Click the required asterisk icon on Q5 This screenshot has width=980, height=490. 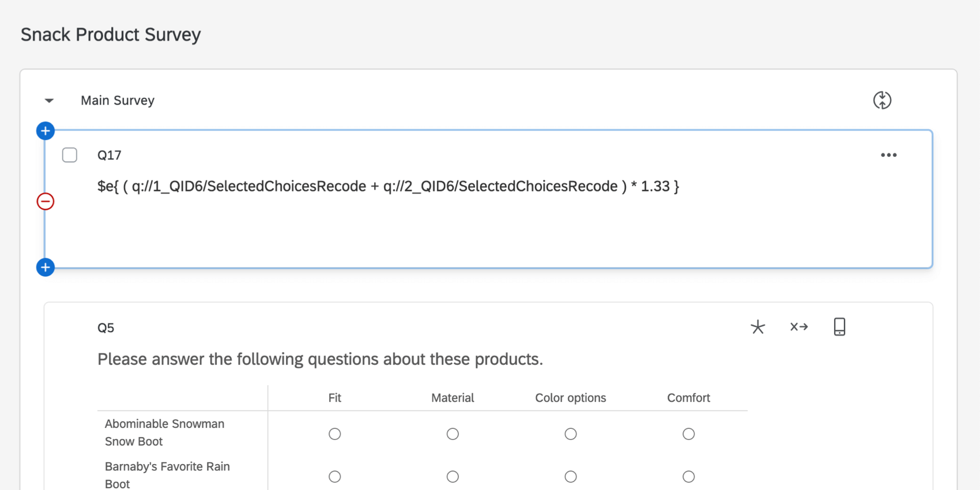[x=757, y=327]
